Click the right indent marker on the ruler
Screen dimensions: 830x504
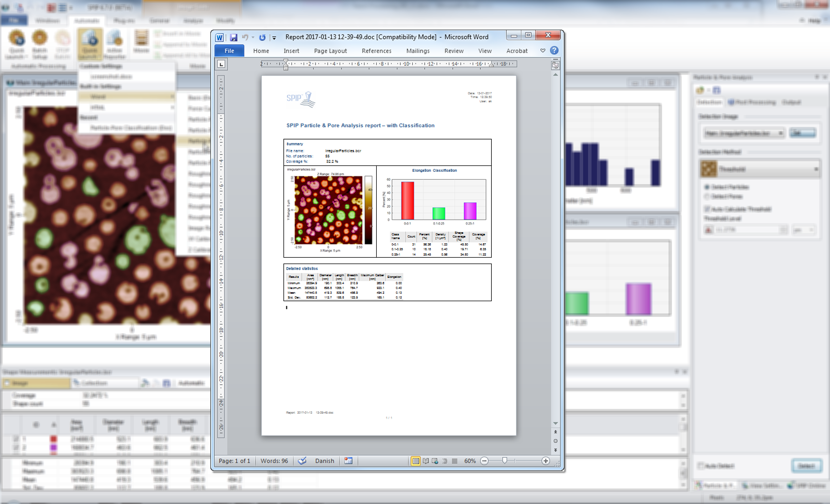(x=491, y=65)
